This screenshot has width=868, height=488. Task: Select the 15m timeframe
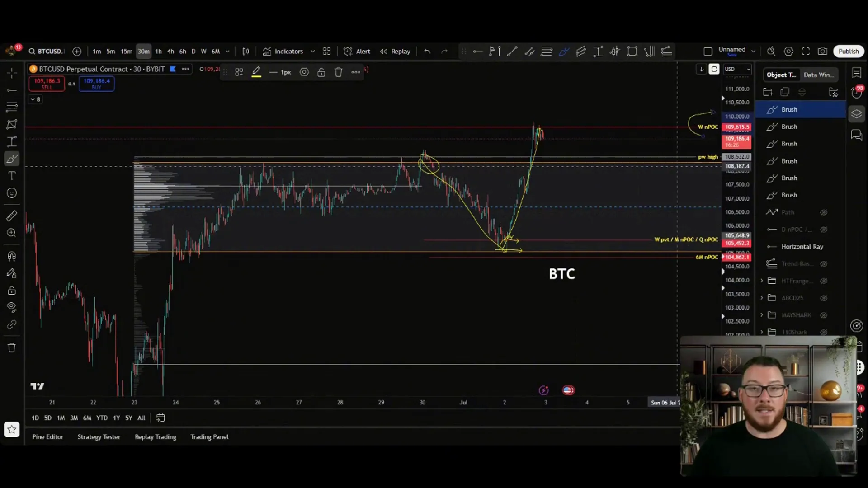coord(127,52)
